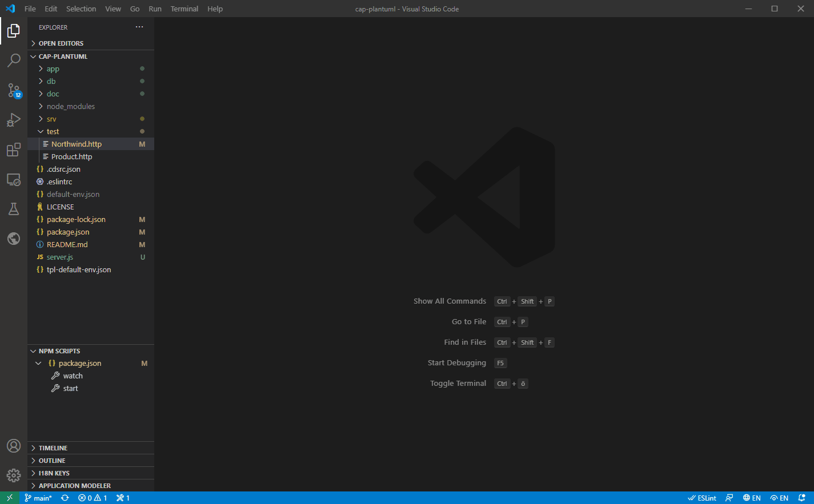Viewport: 814px width, 504px height.
Task: Open the Extensions view icon
Action: pyautogui.click(x=14, y=150)
